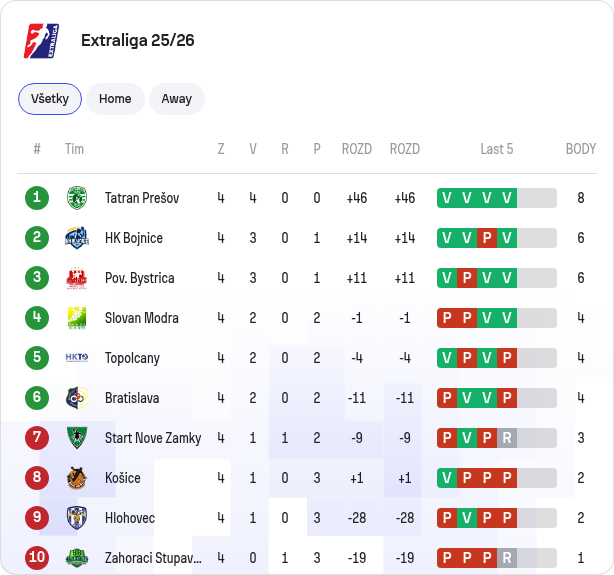
Task: Switch to the Away standings tab
Action: 177,99
